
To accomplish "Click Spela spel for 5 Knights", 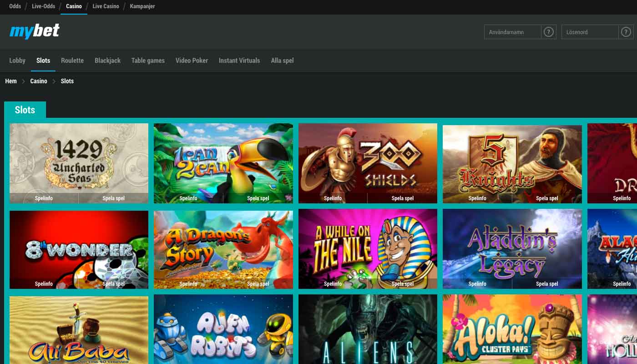I will (x=547, y=198).
